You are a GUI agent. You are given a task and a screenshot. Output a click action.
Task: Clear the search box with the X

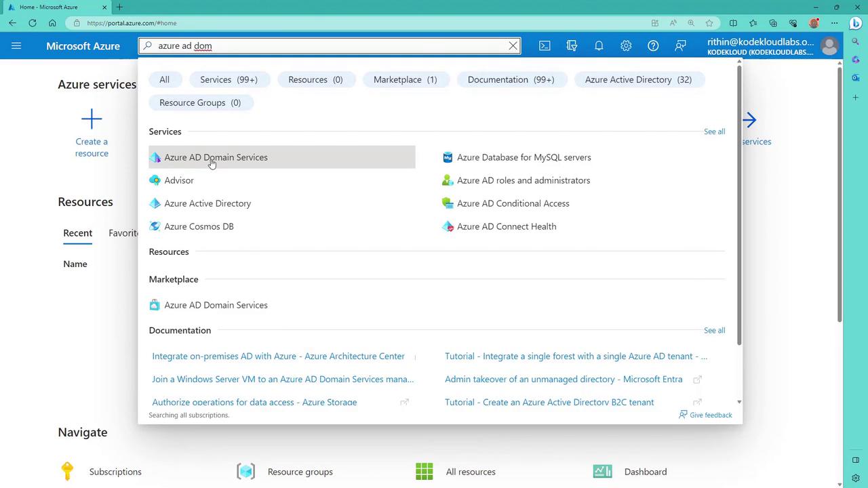click(x=513, y=45)
